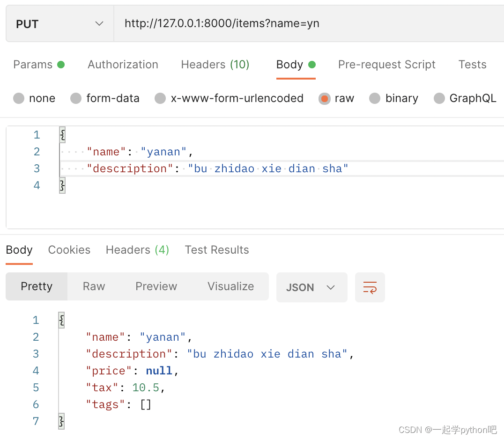Expand the JSON format dropdown

311,287
